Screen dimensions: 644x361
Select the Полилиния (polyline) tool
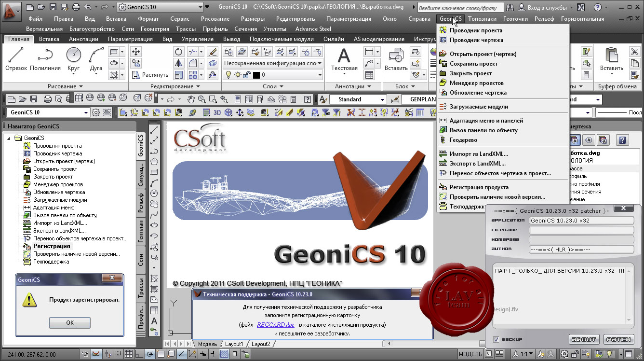(45, 59)
